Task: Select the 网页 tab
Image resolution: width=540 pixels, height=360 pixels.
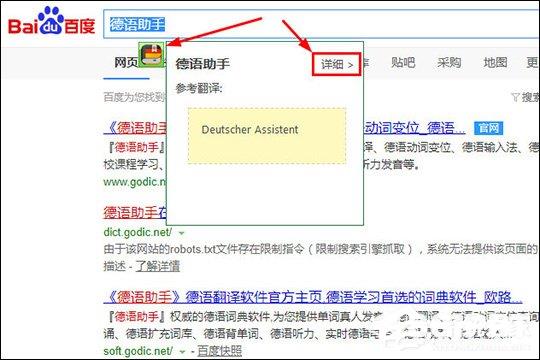Action: (126, 63)
